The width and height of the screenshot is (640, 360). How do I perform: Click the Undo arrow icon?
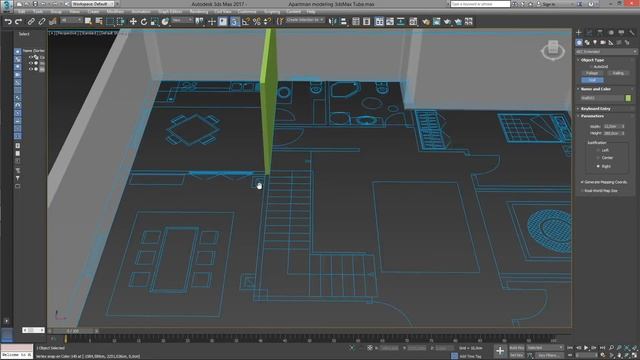point(8,22)
